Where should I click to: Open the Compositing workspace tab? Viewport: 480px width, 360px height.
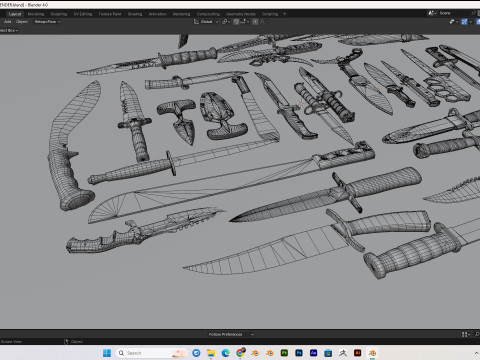(208, 14)
